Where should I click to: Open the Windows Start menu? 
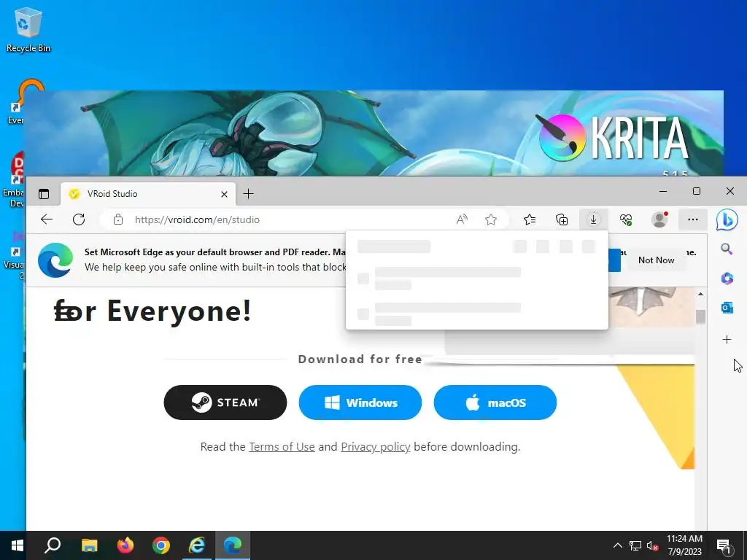(18, 545)
